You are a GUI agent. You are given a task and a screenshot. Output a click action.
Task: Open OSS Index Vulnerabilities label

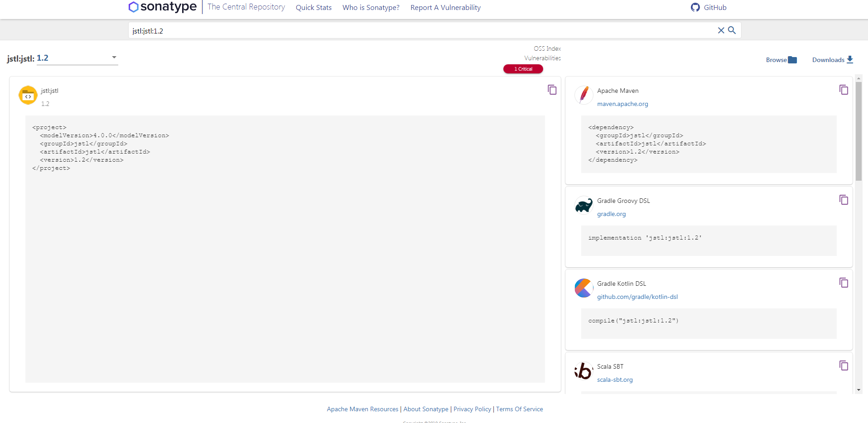(543, 53)
